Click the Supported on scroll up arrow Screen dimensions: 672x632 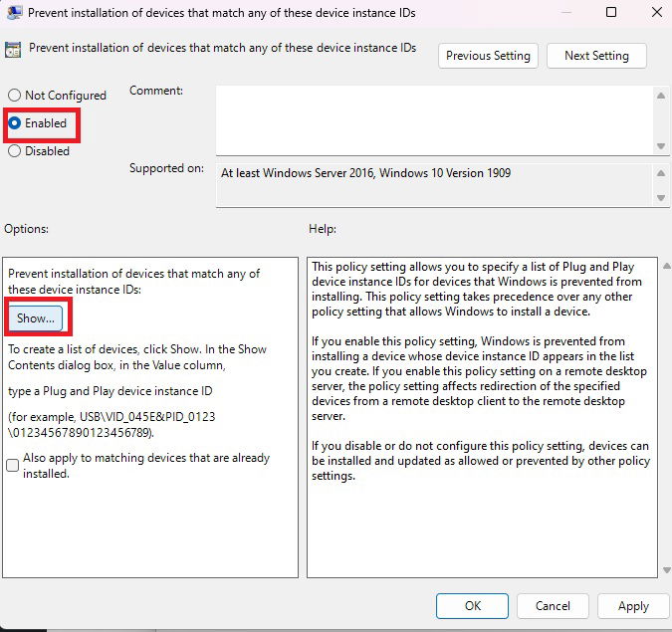coord(661,173)
